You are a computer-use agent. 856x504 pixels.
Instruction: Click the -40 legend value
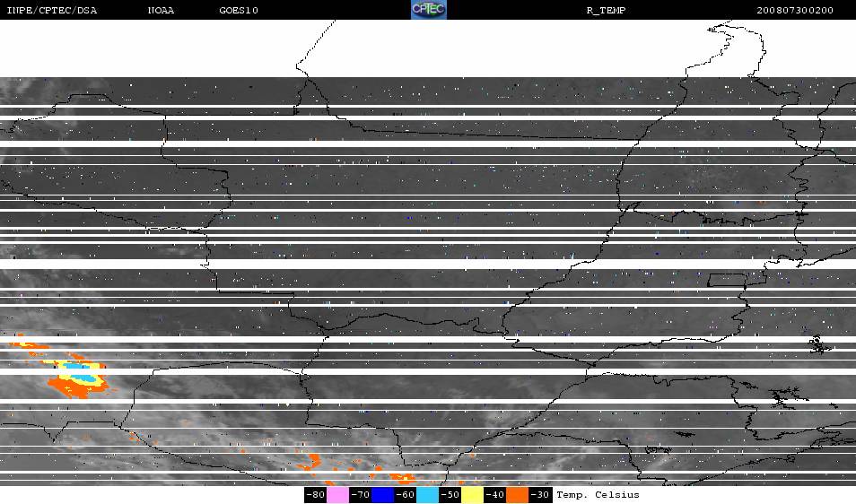pyautogui.click(x=494, y=495)
